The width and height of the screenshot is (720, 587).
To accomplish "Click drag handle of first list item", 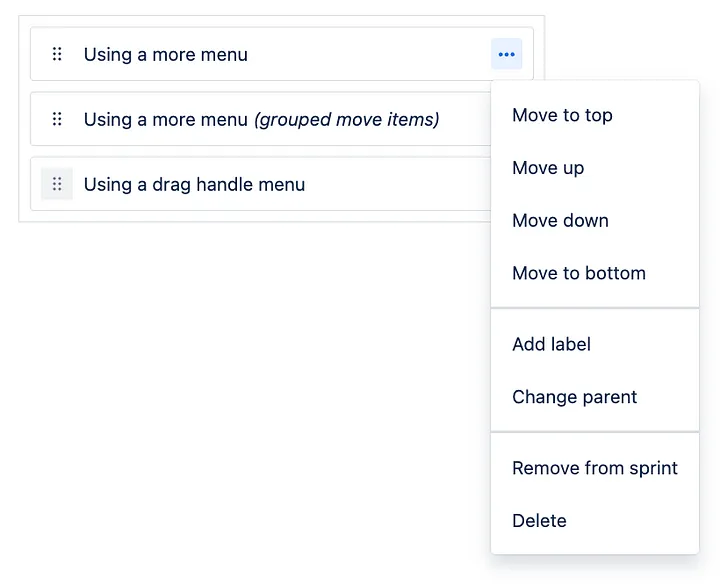I will tap(57, 54).
